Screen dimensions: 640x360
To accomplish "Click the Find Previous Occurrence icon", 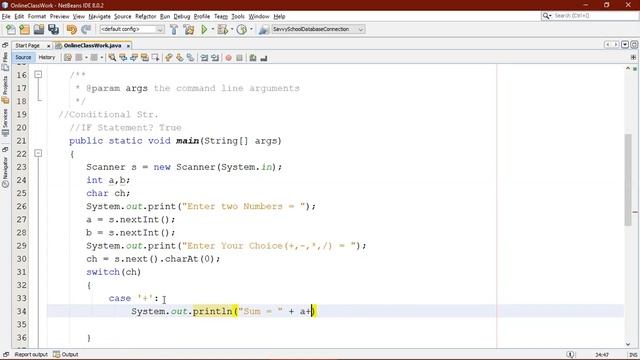I will pos(123,58).
